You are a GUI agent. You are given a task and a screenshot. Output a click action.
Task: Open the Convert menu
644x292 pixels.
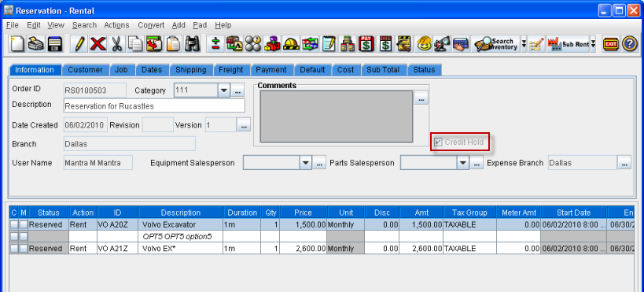point(151,25)
